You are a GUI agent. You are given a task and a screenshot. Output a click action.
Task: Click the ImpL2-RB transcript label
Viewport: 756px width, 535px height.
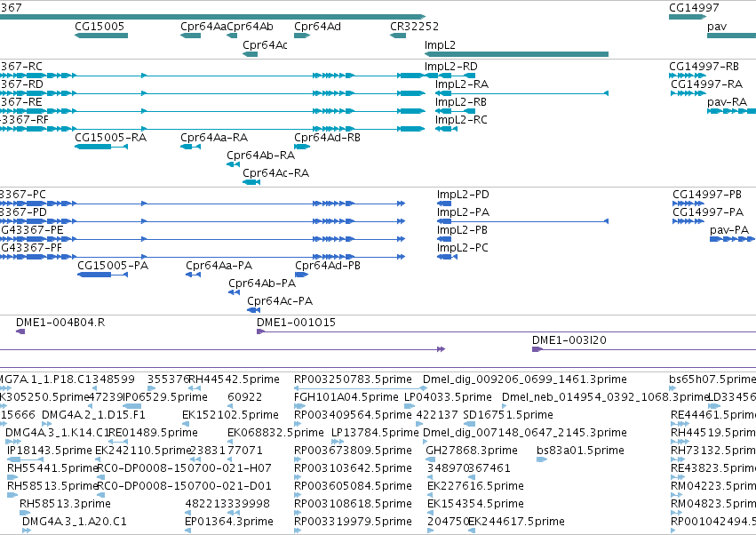461,102
